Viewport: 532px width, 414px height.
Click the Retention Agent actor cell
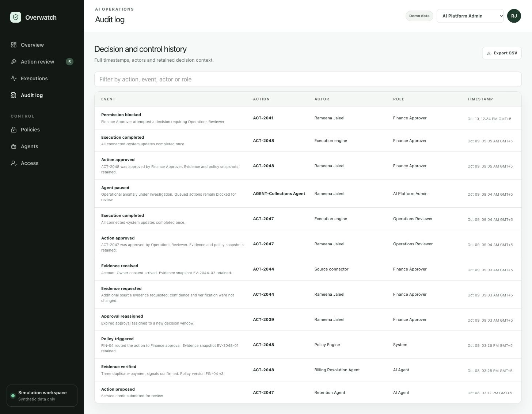tap(330, 392)
